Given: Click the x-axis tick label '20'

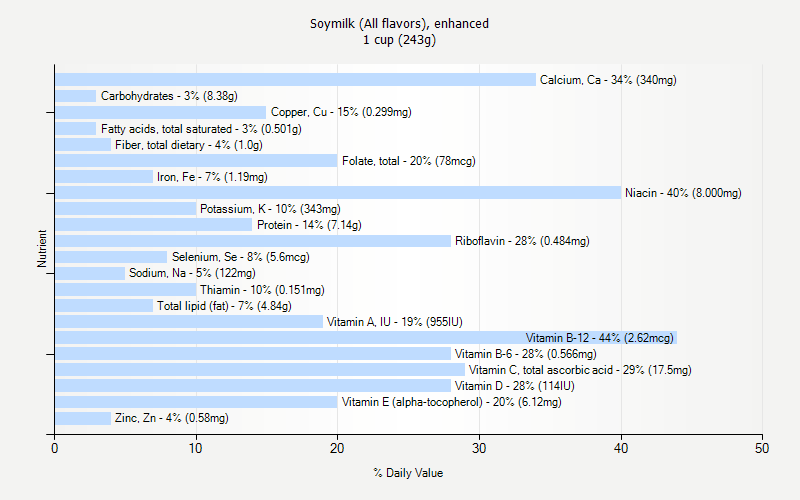Looking at the screenshot, I should 337,448.
